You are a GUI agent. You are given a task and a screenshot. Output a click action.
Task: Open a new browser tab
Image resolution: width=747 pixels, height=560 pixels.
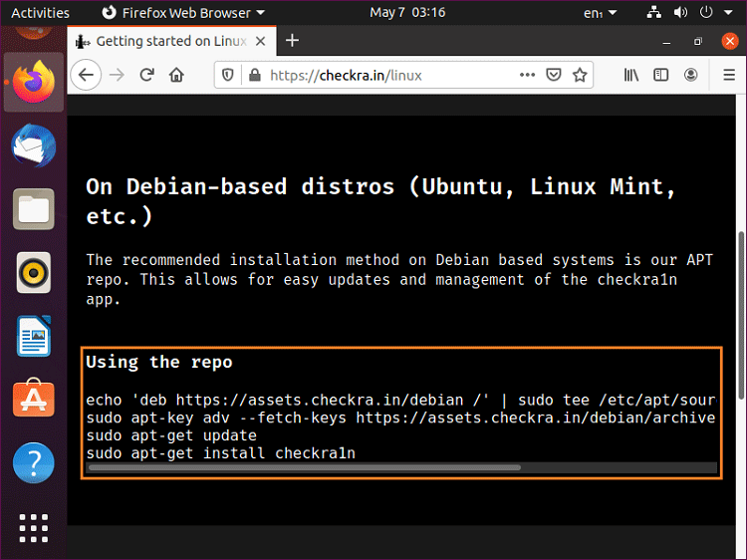[292, 41]
